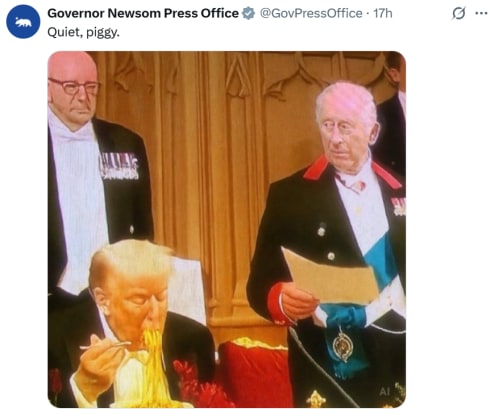Click the red collar of the uniform

pos(317,168)
